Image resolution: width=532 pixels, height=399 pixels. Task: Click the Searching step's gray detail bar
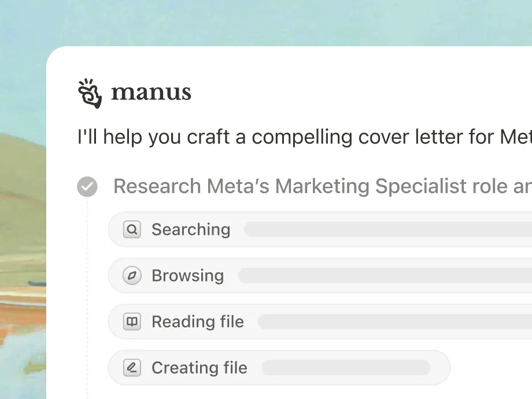click(x=387, y=230)
